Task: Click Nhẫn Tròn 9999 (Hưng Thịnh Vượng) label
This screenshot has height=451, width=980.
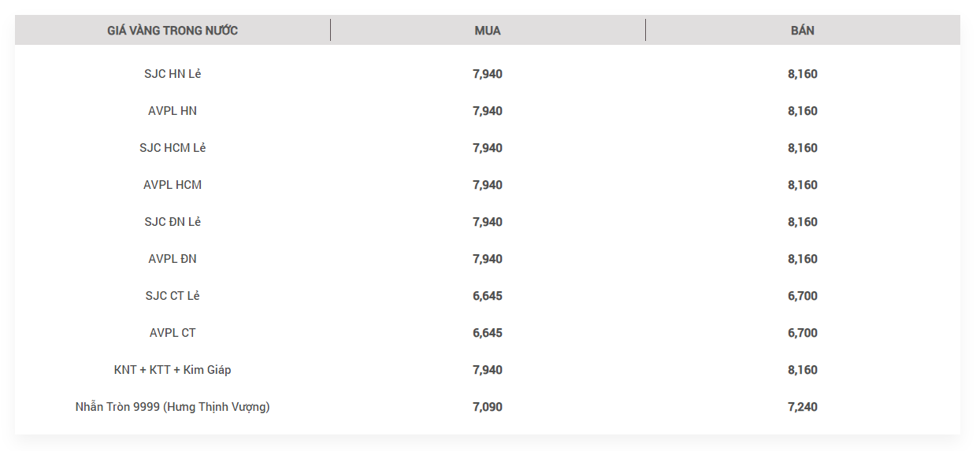Action: [x=173, y=407]
